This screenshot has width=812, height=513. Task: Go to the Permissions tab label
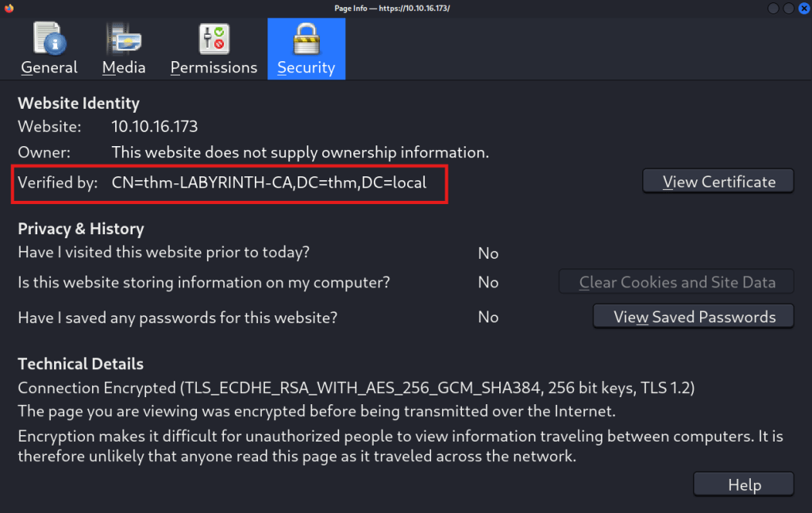(214, 67)
